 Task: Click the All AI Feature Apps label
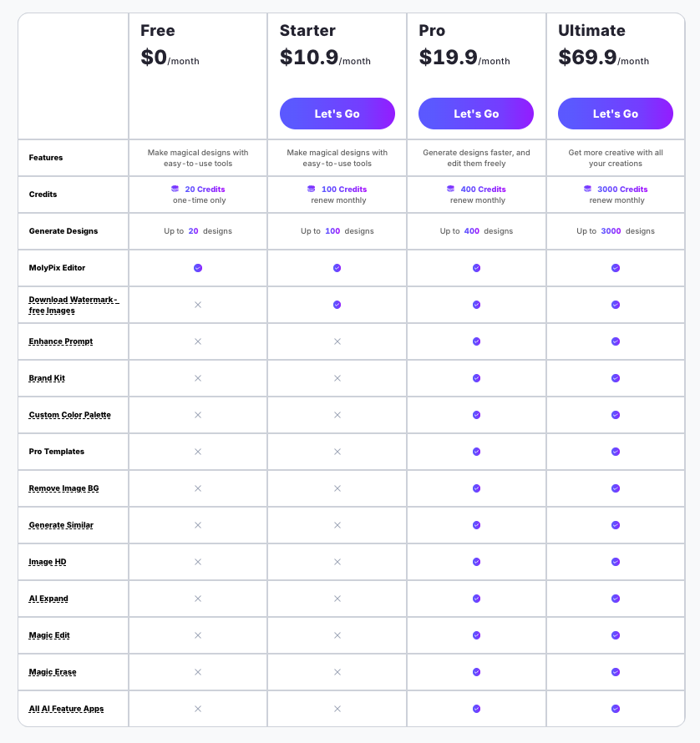[x=66, y=709]
